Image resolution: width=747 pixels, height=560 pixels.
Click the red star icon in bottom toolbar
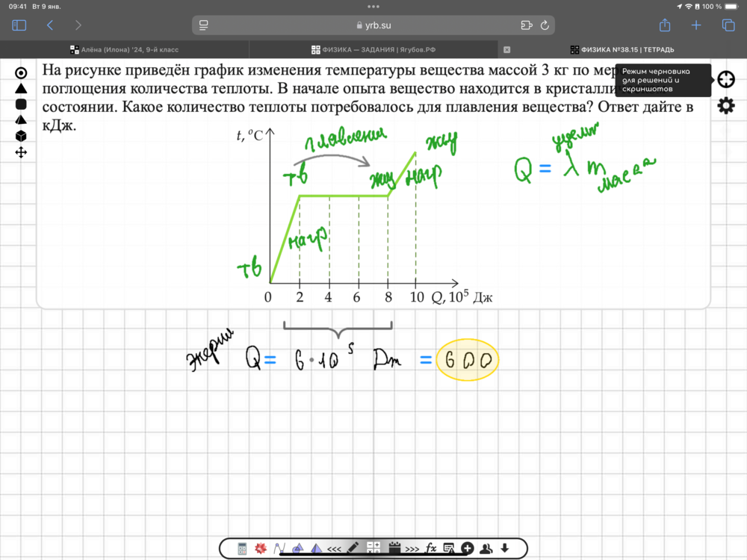click(x=261, y=549)
